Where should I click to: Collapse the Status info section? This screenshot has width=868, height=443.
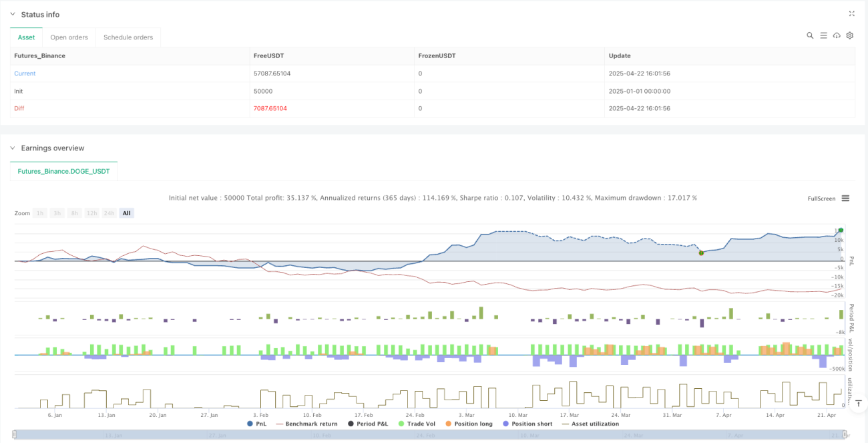(x=12, y=14)
